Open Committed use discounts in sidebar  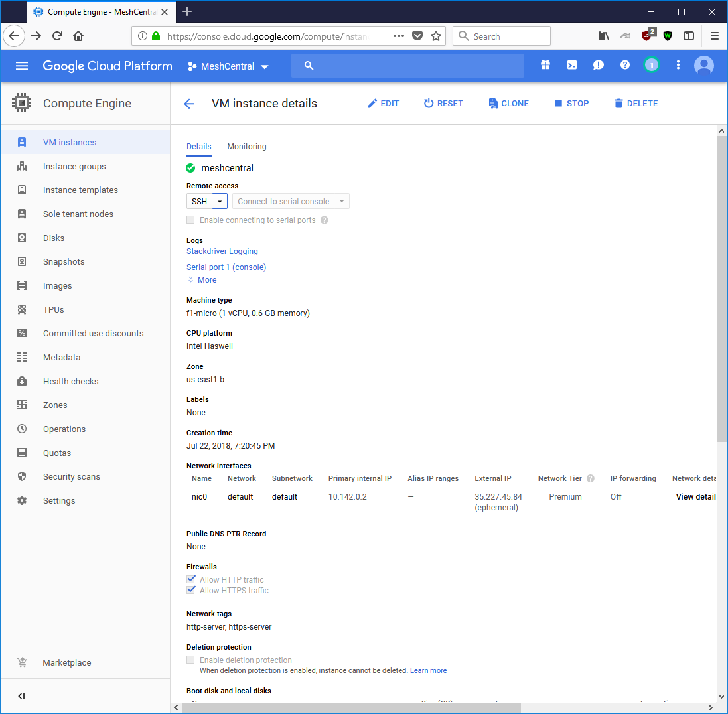(x=86, y=333)
